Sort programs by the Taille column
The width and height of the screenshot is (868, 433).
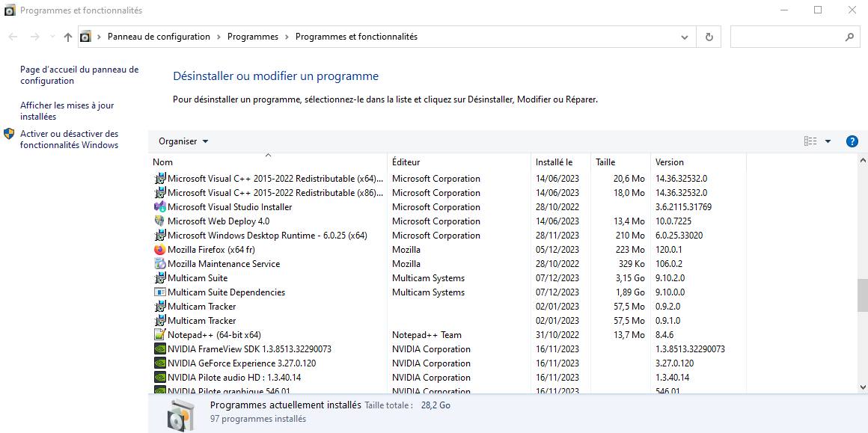point(620,162)
